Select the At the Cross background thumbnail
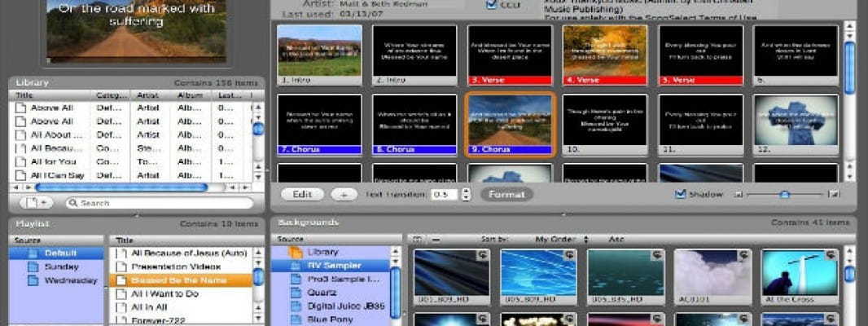Image resolution: width=868 pixels, height=326 pixels. pyautogui.click(x=800, y=276)
